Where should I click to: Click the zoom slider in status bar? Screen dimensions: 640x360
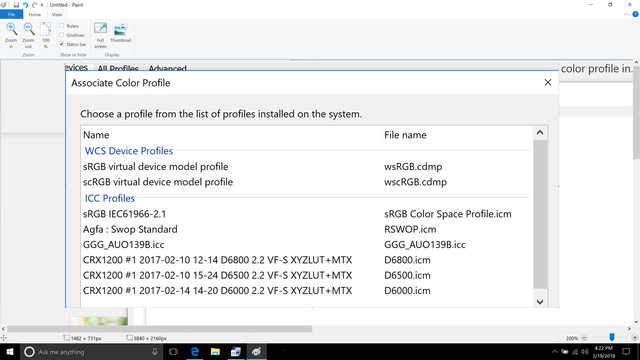pyautogui.click(x=611, y=337)
